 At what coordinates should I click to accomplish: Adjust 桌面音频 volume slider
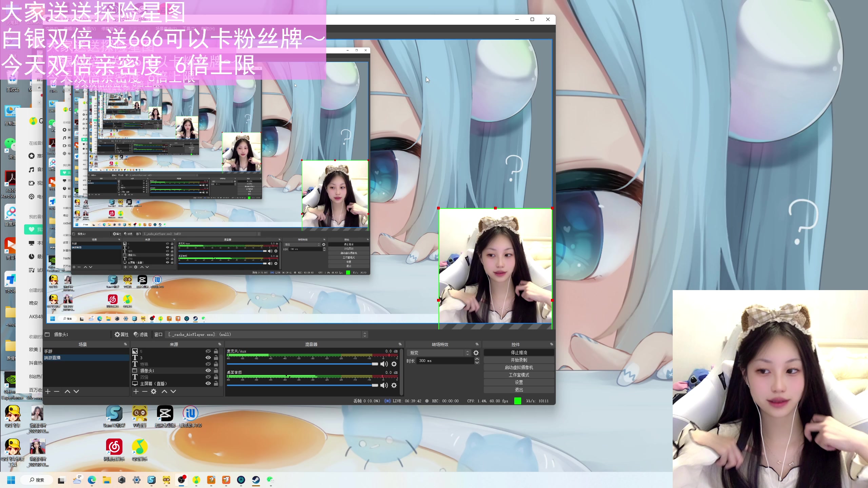(x=302, y=385)
